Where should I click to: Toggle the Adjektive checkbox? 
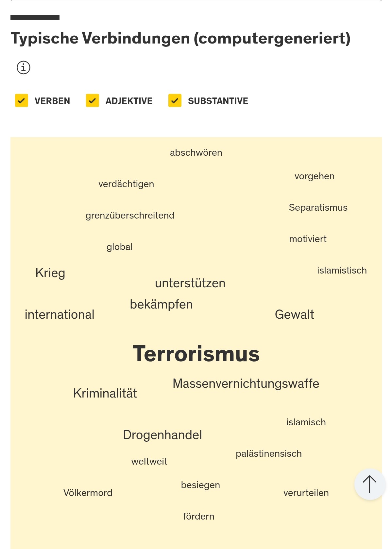(x=93, y=100)
